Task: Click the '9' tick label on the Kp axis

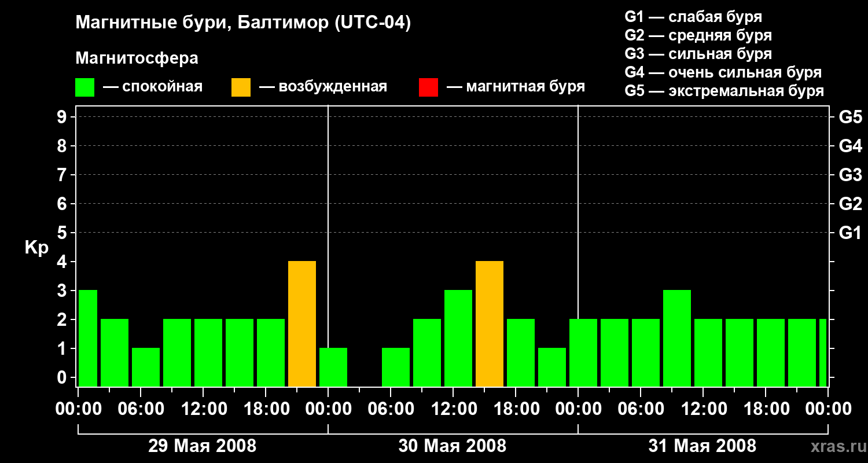Action: [x=63, y=117]
